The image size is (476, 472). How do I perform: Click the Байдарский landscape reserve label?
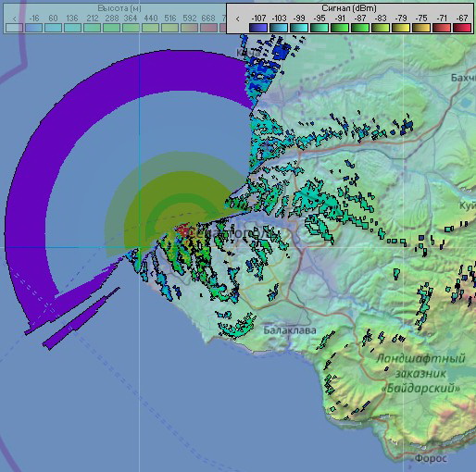click(421, 388)
